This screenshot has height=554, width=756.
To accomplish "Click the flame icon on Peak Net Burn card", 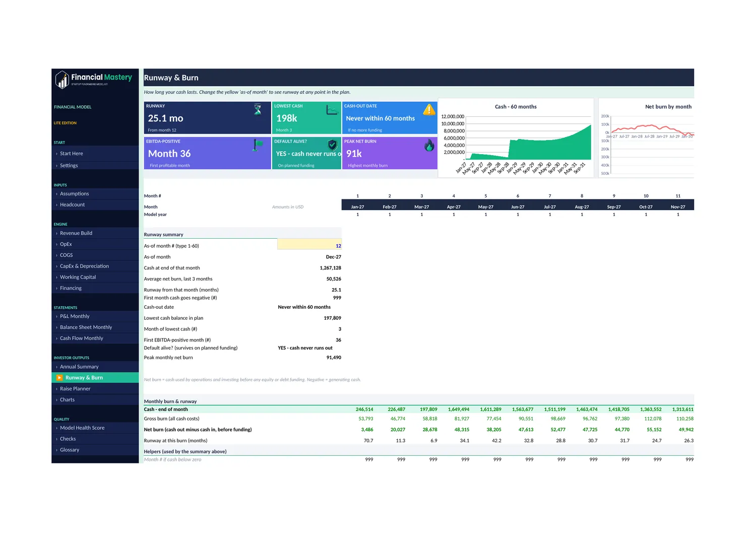I will click(429, 145).
